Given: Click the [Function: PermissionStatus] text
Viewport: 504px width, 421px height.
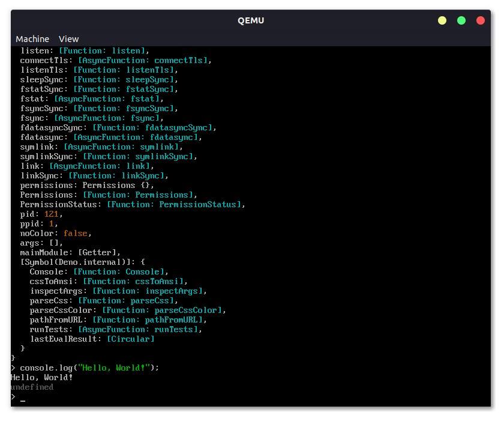Looking at the screenshot, I should tap(174, 204).
